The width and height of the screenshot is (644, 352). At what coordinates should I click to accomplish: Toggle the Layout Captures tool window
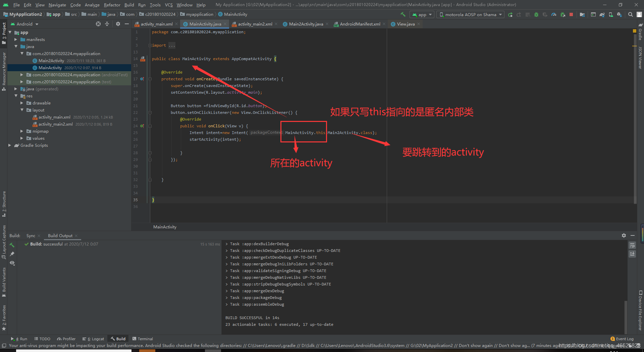4,242
